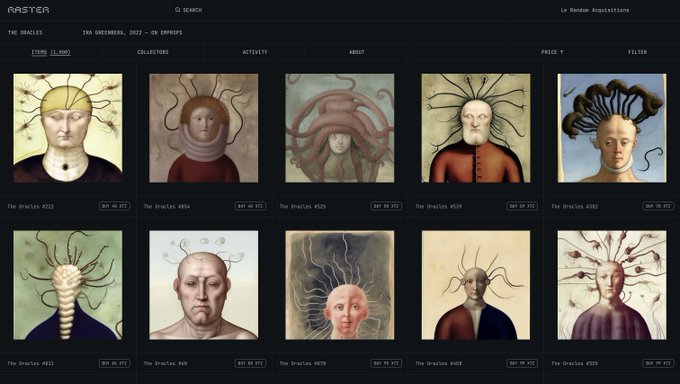Screen dimensions: 680x384
Task: Open the Price sort dropdown
Action: coord(552,52)
